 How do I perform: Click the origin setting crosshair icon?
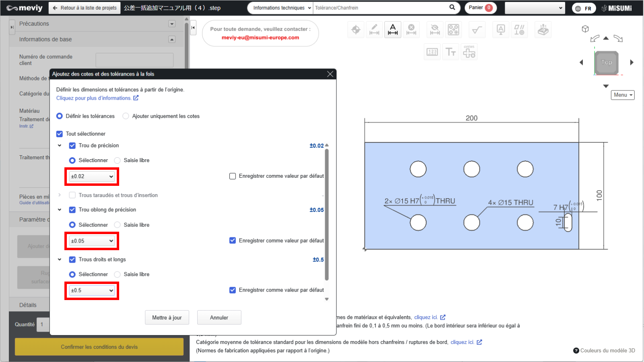pyautogui.click(x=356, y=30)
